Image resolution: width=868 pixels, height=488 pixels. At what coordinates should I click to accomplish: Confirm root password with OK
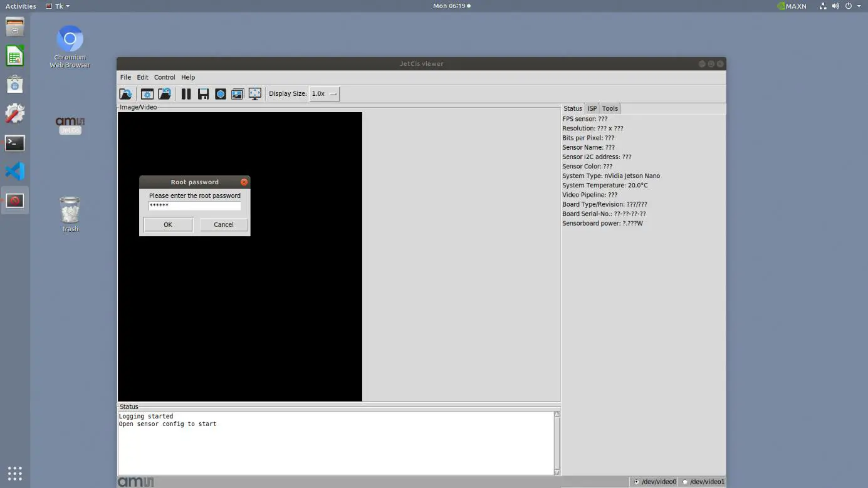pyautogui.click(x=168, y=224)
